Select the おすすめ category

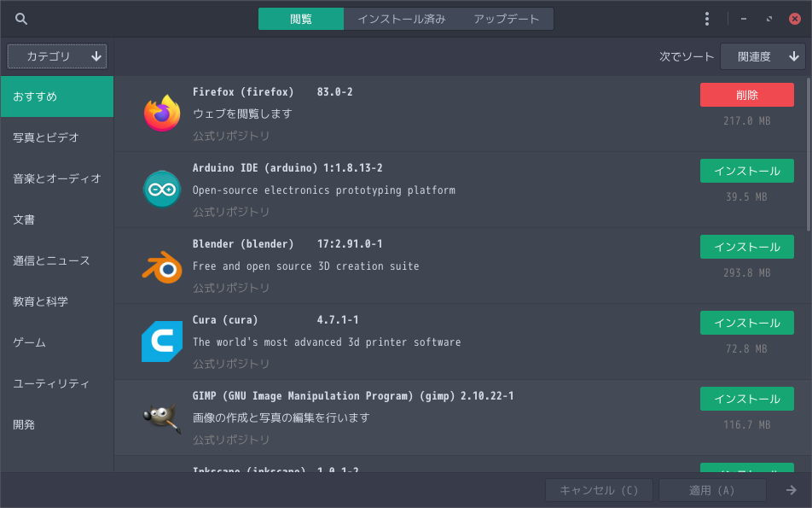point(57,96)
